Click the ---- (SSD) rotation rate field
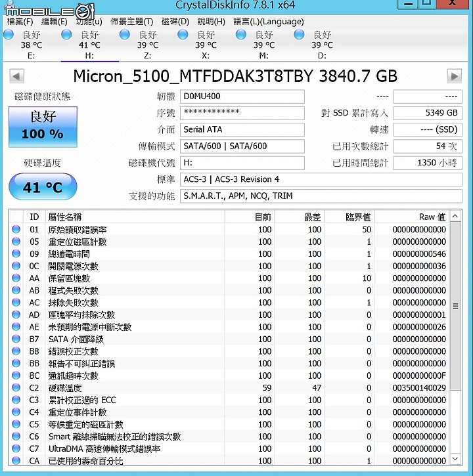Screen dimensions: 473x476 click(428, 129)
